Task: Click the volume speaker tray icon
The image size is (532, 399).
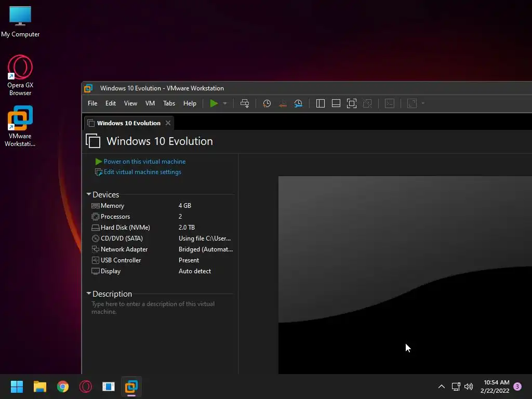Action: pyautogui.click(x=469, y=387)
